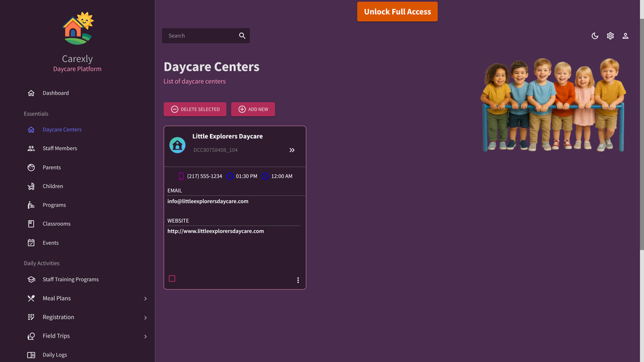Image resolution: width=644 pixels, height=362 pixels.
Task: Expand the Meal Plans submenu chevron
Action: tap(146, 299)
